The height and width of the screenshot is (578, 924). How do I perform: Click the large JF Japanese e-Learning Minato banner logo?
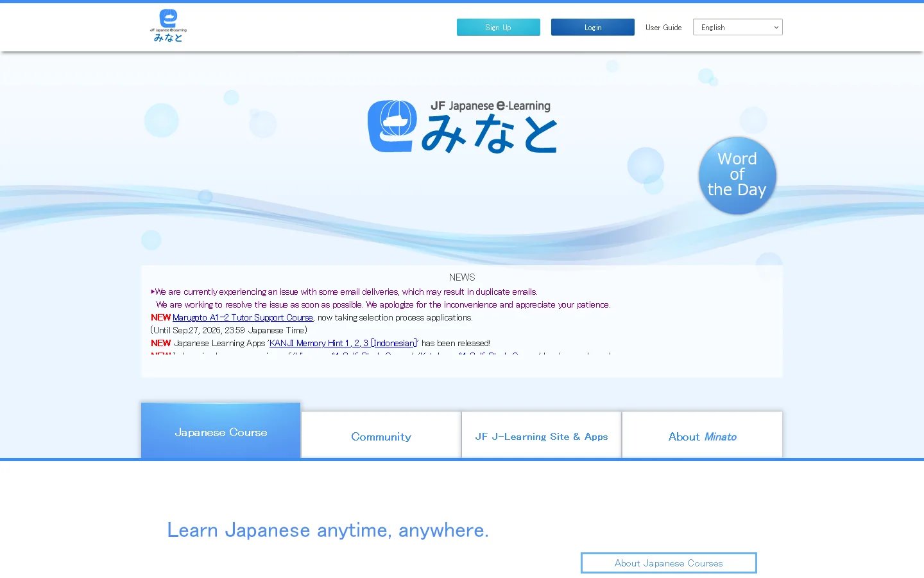(462, 126)
